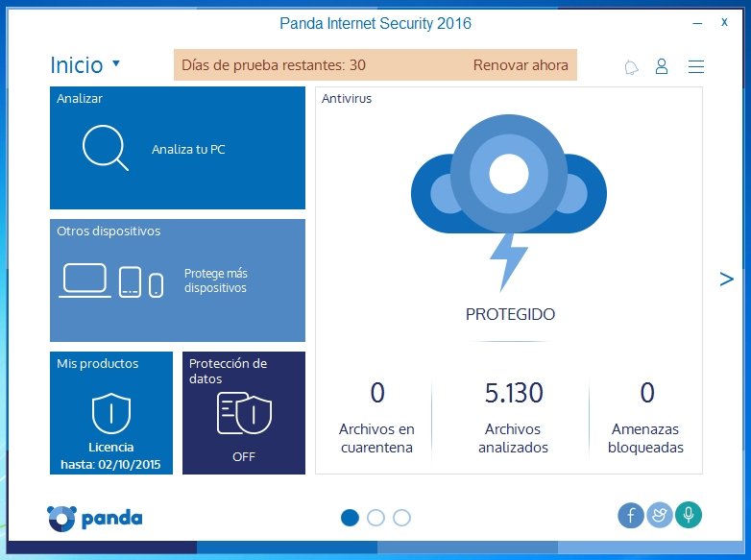Expand the Inicio dropdown arrow
The height and width of the screenshot is (560, 751).
(x=116, y=62)
